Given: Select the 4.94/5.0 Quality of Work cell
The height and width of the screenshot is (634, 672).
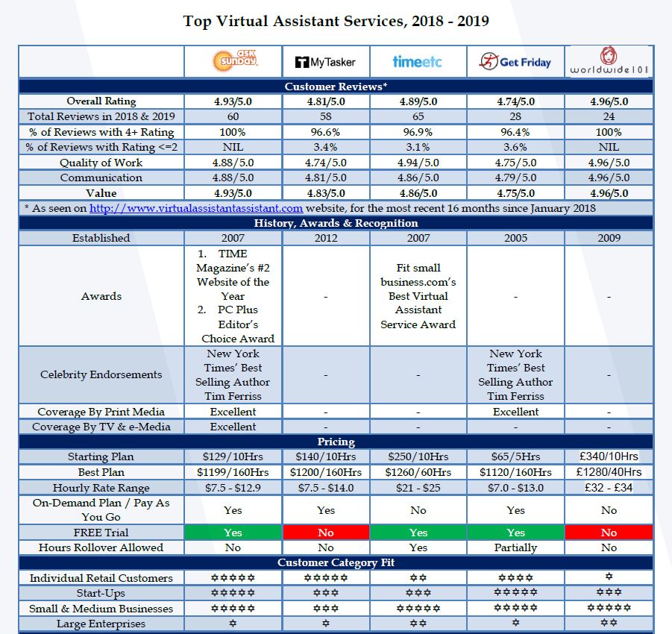Looking at the screenshot, I should pos(418,163).
